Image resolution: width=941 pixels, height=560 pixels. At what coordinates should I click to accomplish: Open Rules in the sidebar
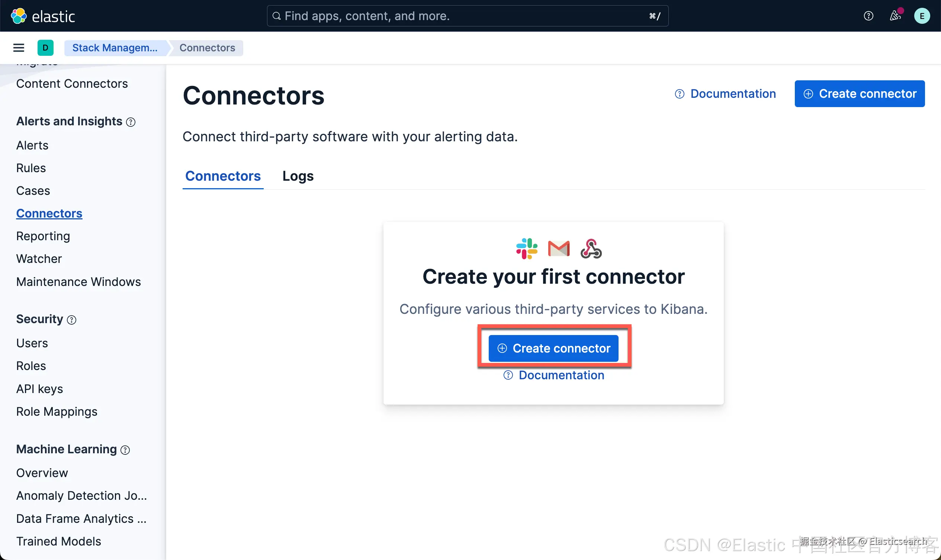click(x=31, y=168)
